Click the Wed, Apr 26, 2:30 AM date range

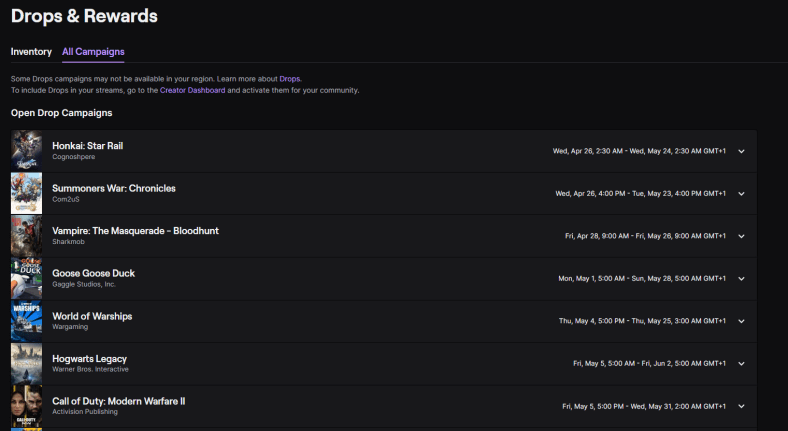(639, 151)
